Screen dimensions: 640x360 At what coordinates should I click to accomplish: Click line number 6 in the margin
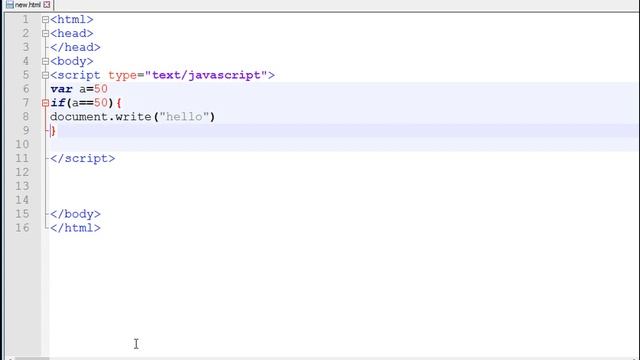coord(26,89)
